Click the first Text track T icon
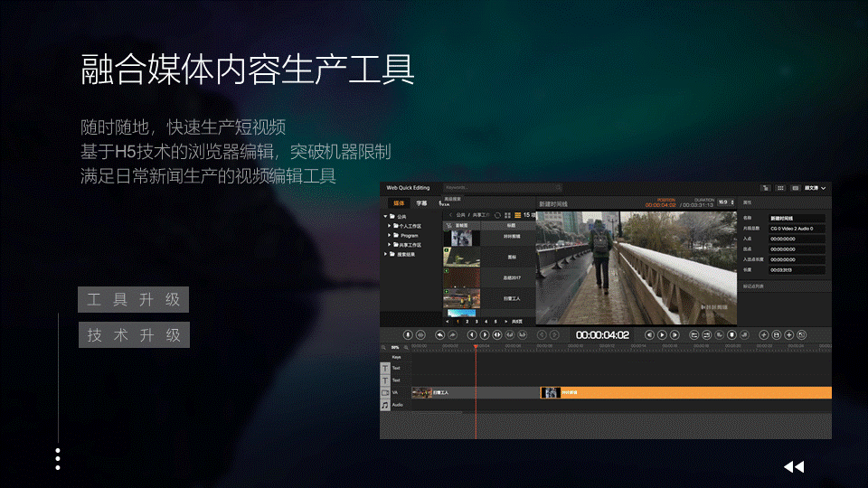The image size is (868, 488). (x=385, y=368)
